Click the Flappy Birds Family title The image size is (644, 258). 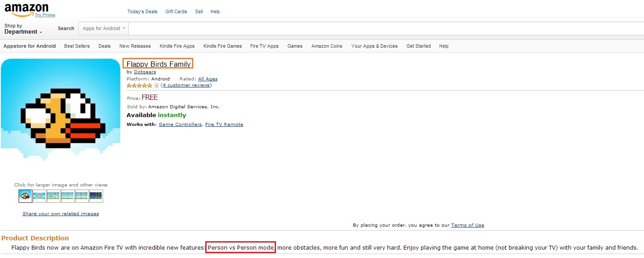(158, 64)
